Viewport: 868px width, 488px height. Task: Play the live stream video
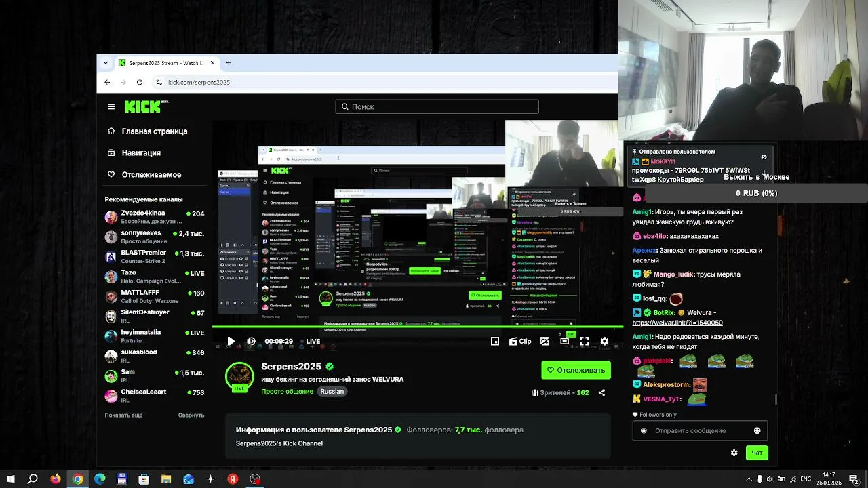pyautogui.click(x=231, y=342)
